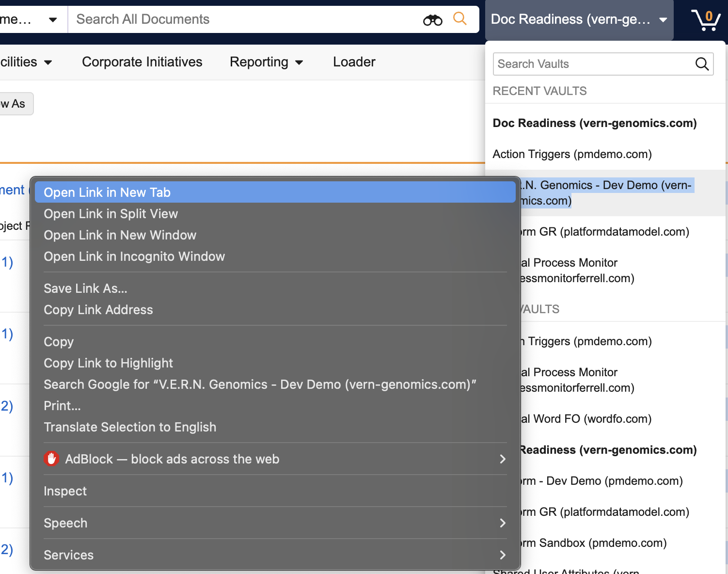The image size is (728, 574).
Task: Select Open Link in New Tab
Action: (107, 192)
